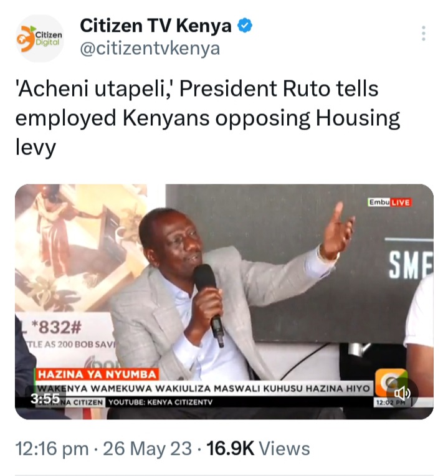Click the 3:55 video duration label

click(45, 398)
